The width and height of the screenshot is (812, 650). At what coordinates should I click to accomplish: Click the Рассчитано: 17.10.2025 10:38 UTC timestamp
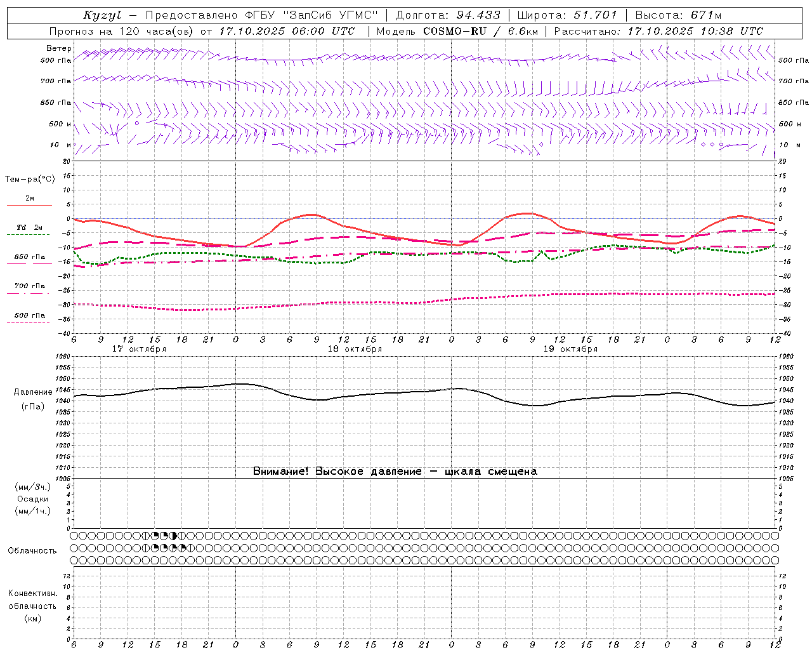click(658, 31)
